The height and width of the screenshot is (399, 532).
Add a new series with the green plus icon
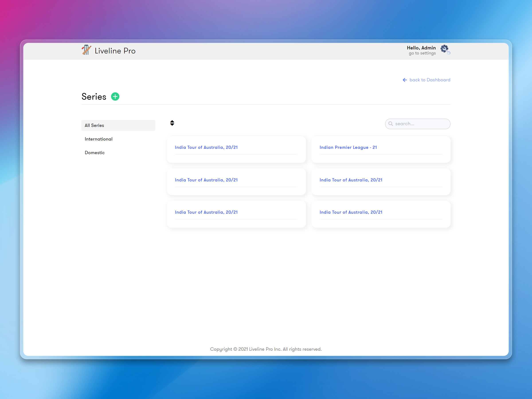[115, 96]
